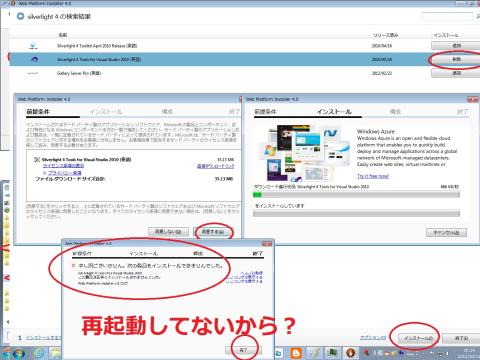The width and height of the screenshot is (480, 360).
Task: Remove Silverlight 4 Tools for Visual Studio 2010
Action: (456, 59)
